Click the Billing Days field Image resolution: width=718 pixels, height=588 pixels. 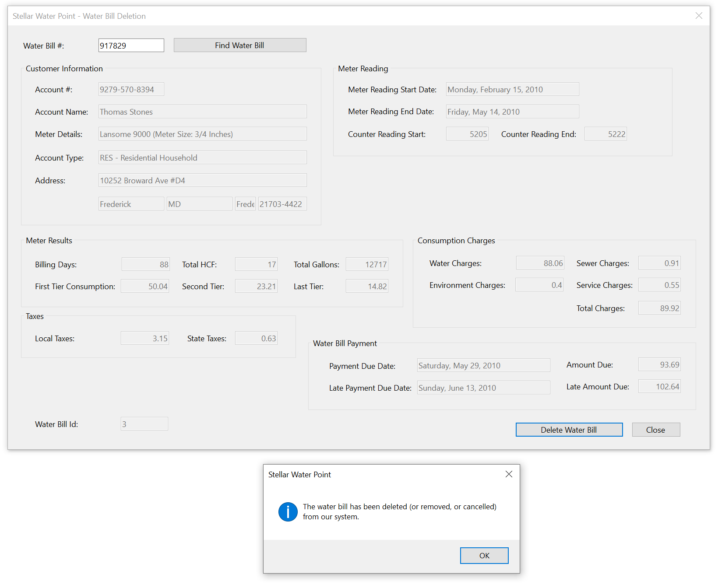click(x=146, y=264)
